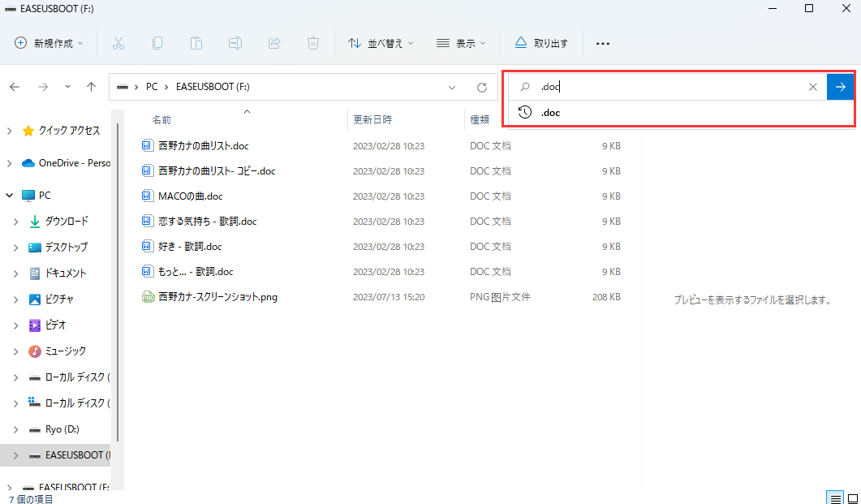Click the Delete trash can icon
The height and width of the screenshot is (504, 861).
[x=313, y=43]
